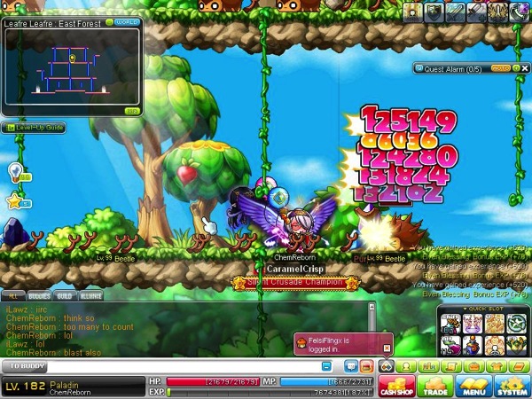Open the equipment shirt icon
Viewport: 532px width, 399px height.
click(497, 366)
